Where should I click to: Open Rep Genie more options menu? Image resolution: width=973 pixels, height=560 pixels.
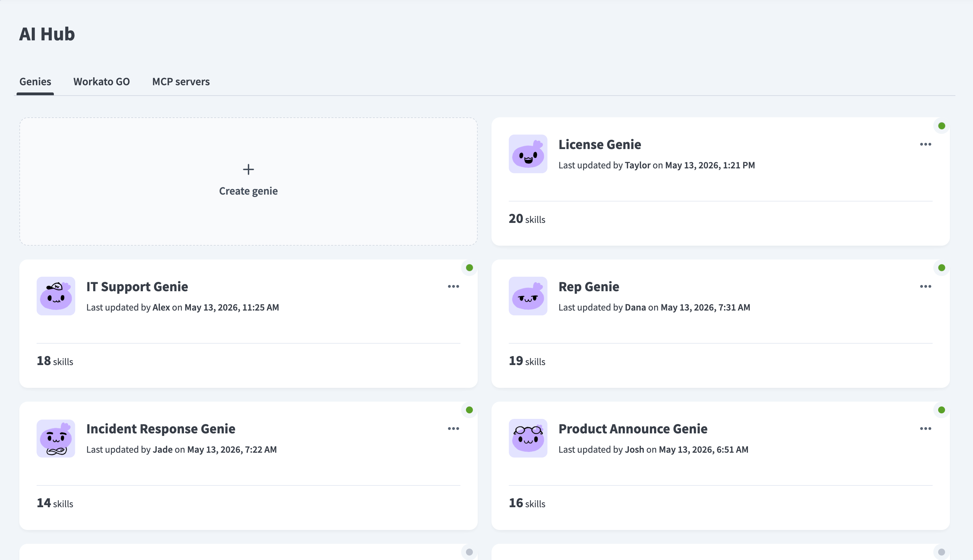pyautogui.click(x=925, y=286)
